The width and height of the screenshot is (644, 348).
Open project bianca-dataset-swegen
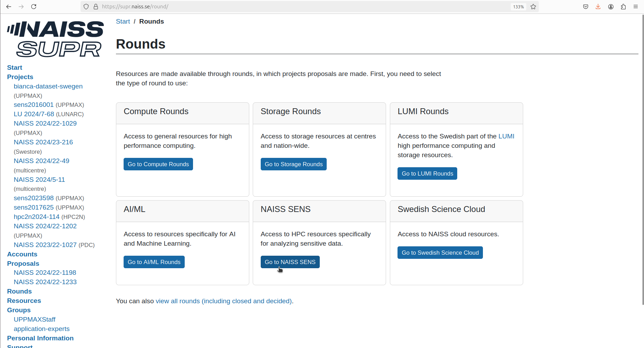pyautogui.click(x=48, y=86)
